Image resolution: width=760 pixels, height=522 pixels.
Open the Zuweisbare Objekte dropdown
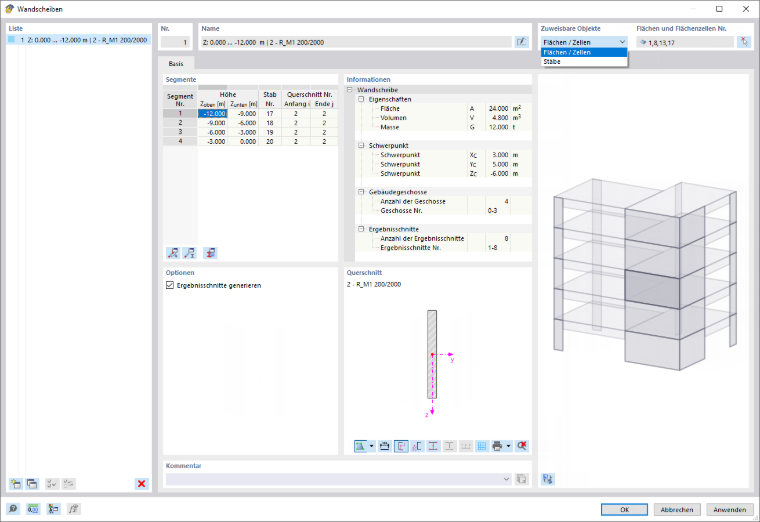pos(584,42)
